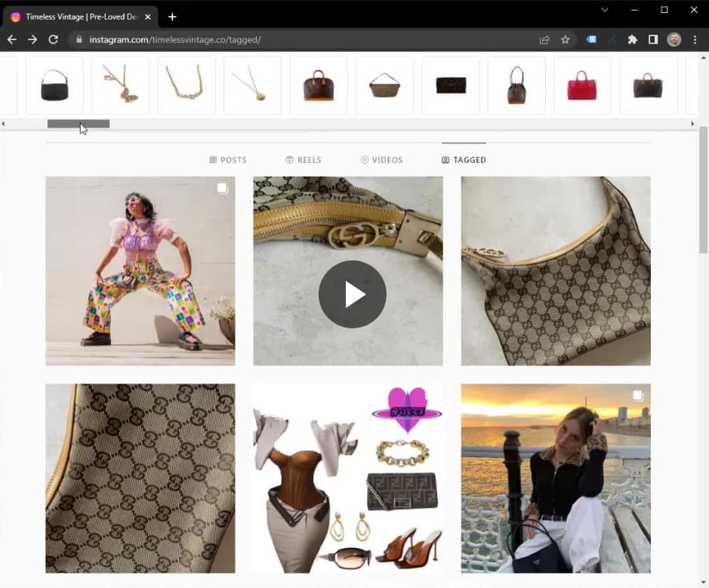709x588 pixels.
Task: Maximize the Chrome window
Action: [664, 10]
